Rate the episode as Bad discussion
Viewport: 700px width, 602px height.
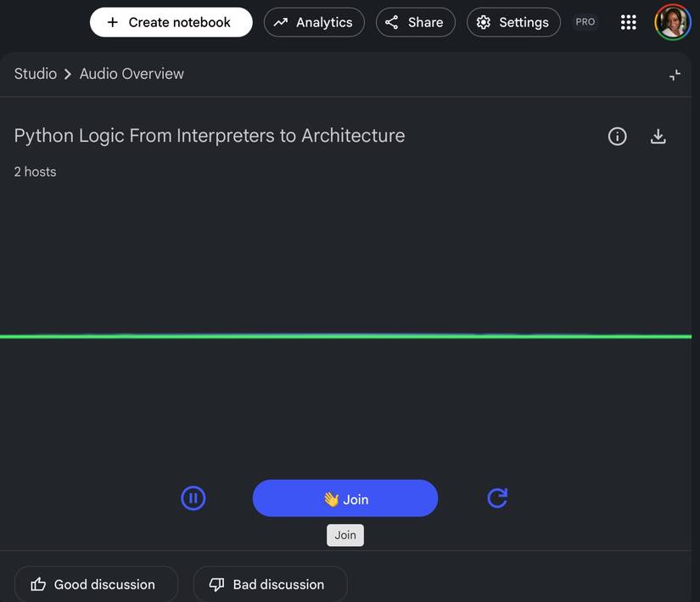point(270,584)
